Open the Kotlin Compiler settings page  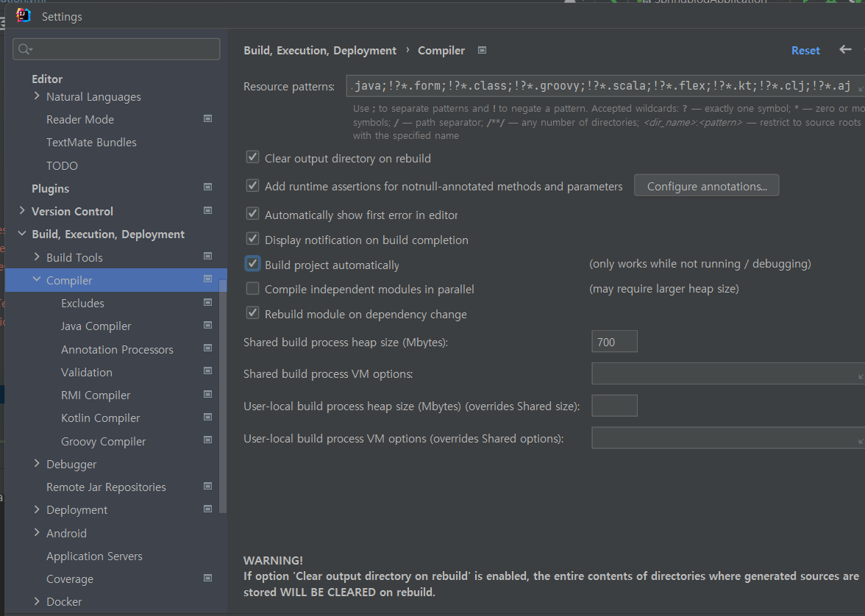(x=100, y=418)
